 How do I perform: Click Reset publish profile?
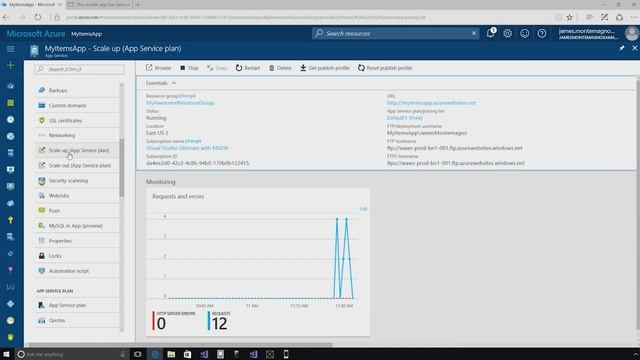point(385,68)
